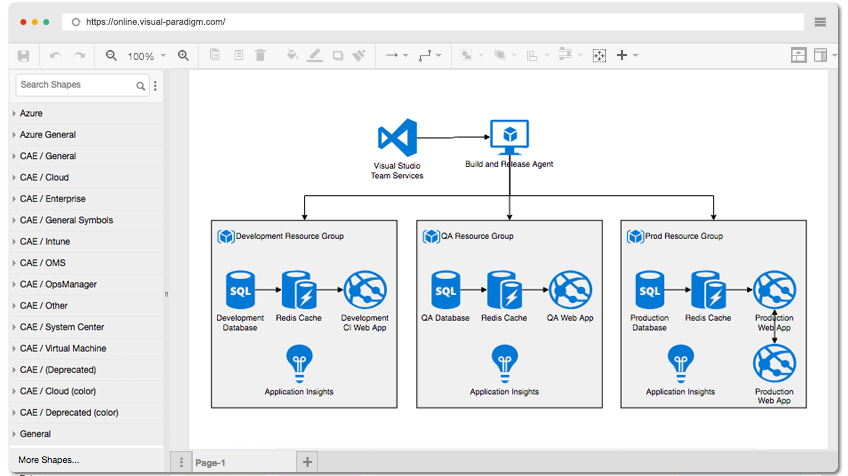This screenshot has height=476, width=848.
Task: Toggle the Shadow tool icon
Action: tap(338, 55)
